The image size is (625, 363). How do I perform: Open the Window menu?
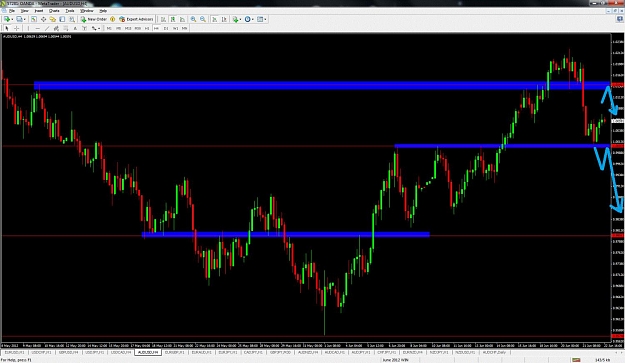click(86, 11)
